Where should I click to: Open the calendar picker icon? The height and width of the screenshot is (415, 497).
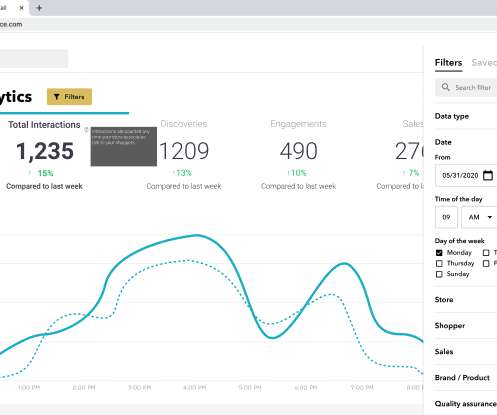point(488,175)
